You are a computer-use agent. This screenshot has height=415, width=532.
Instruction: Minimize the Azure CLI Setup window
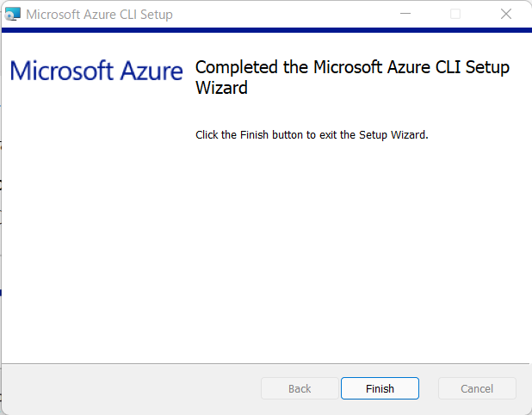[x=405, y=14]
